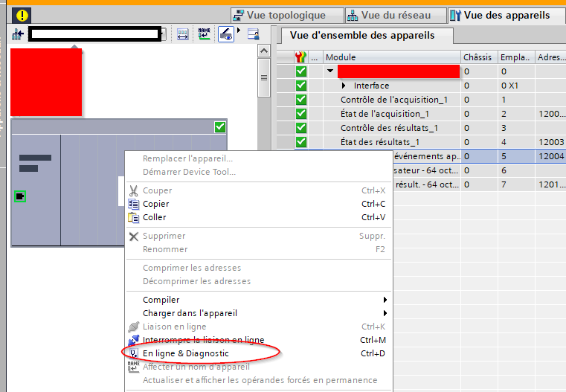The image size is (566, 392).
Task: Click the copy icon beside Copier
Action: click(134, 204)
